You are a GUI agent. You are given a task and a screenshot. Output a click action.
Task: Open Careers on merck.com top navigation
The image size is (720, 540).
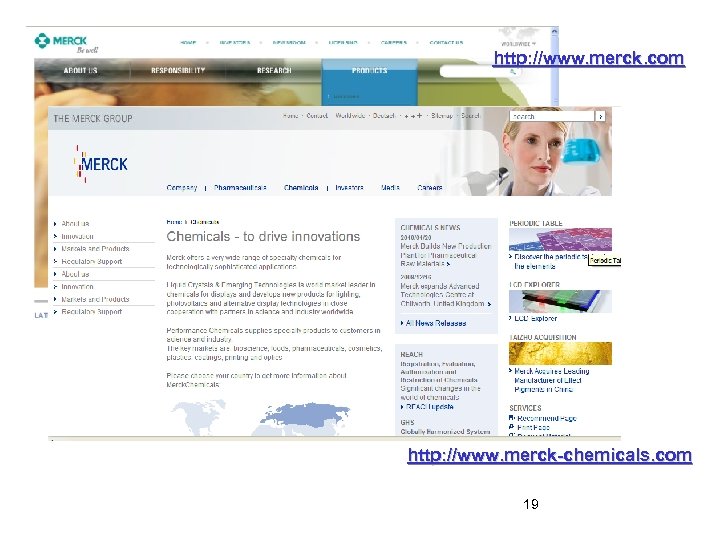(x=394, y=43)
